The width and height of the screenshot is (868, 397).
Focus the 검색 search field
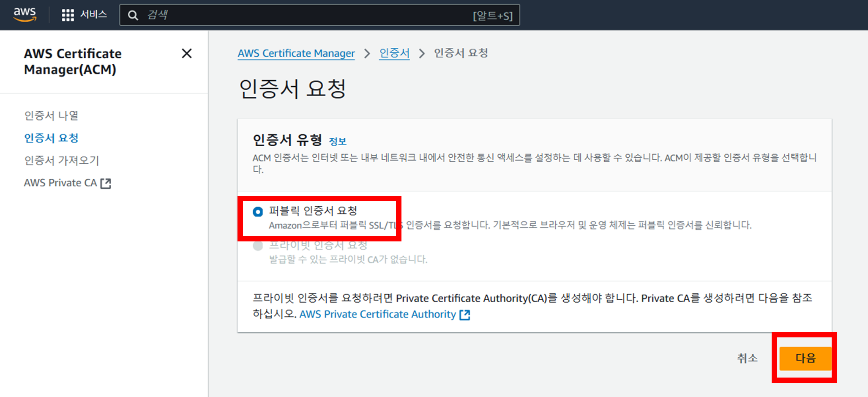[x=319, y=15]
